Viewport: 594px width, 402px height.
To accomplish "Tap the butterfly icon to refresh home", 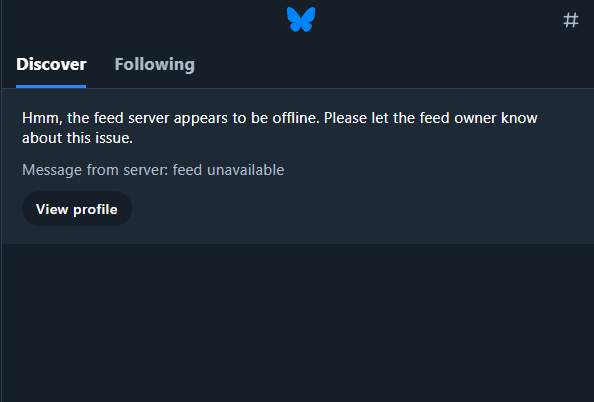I will (301, 19).
